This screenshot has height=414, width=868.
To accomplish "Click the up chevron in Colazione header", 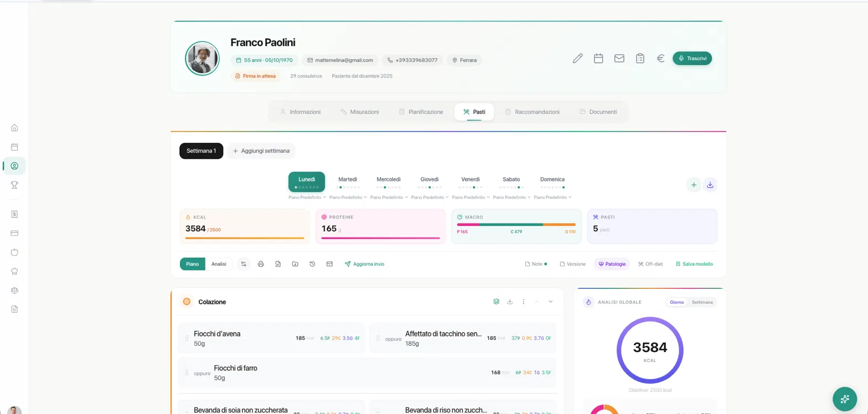I will tap(536, 302).
